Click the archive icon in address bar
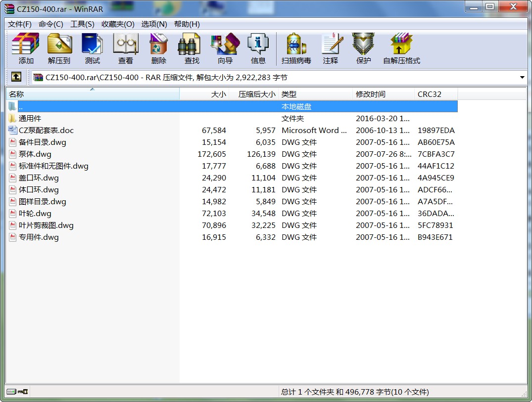The width and height of the screenshot is (532, 402). point(38,77)
